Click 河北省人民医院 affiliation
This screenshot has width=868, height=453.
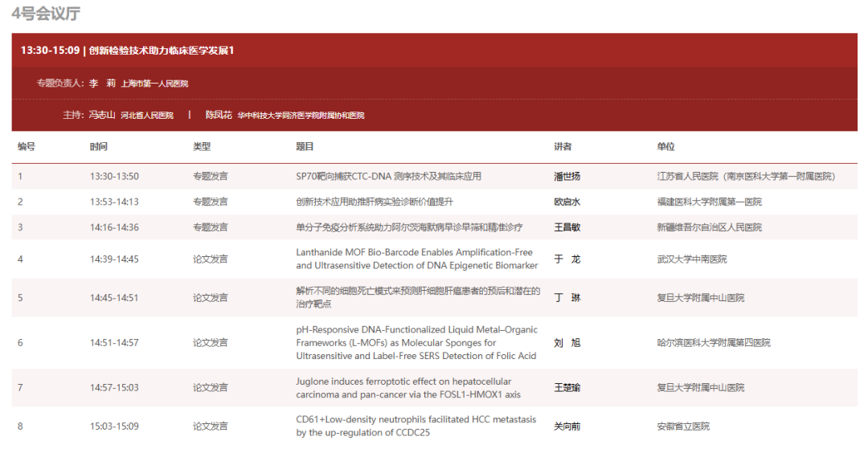[x=147, y=116]
